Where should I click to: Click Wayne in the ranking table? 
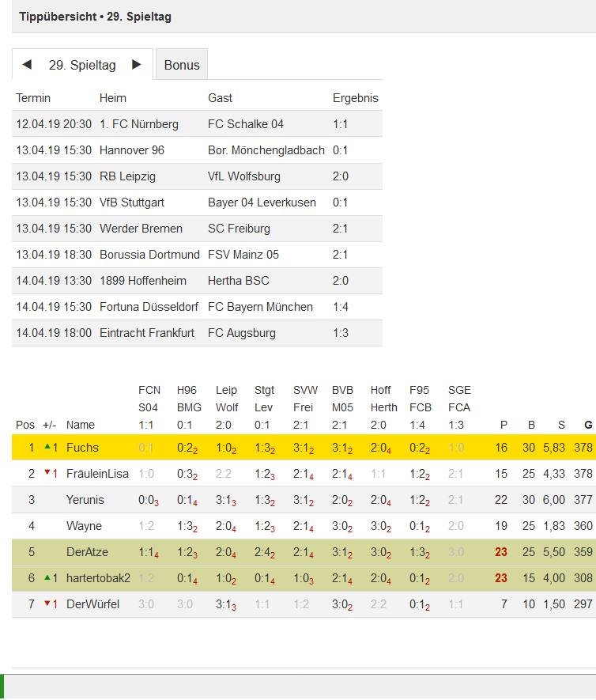click(x=84, y=526)
